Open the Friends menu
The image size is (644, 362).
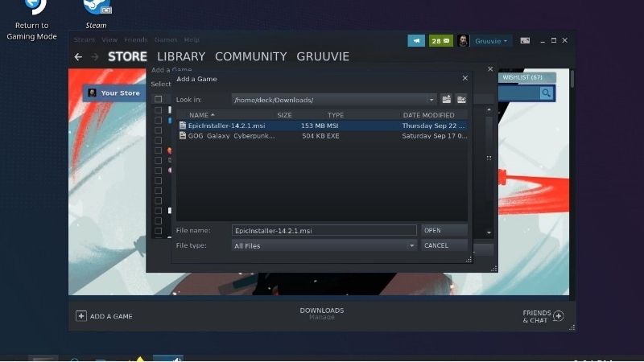click(x=135, y=39)
